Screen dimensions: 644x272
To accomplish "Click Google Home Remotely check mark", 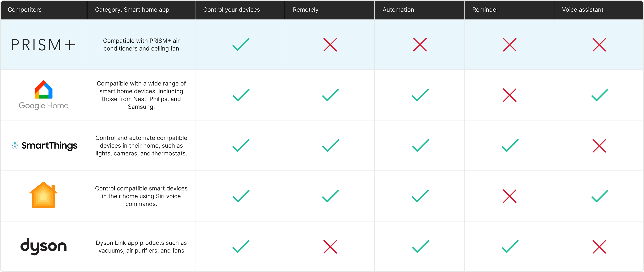I will click(x=331, y=95).
